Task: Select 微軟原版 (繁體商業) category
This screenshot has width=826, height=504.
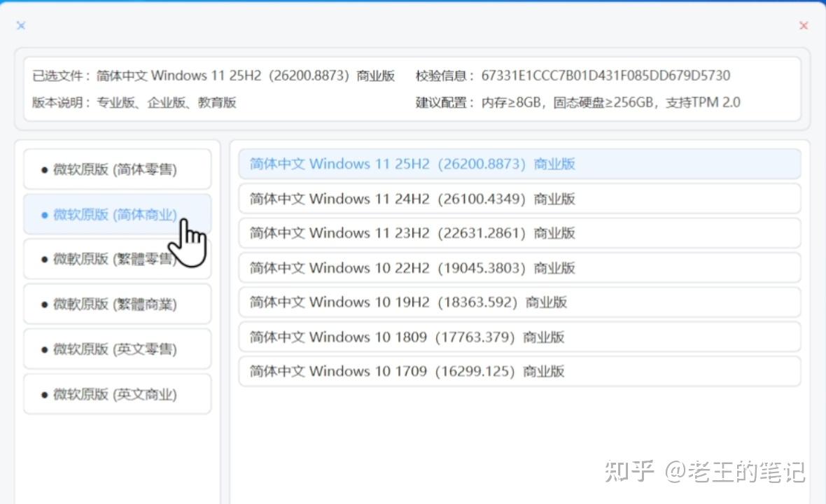Action: pyautogui.click(x=118, y=304)
